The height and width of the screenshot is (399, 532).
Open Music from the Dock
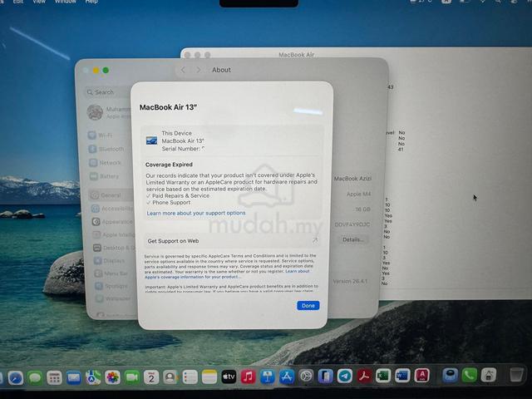[x=248, y=377]
